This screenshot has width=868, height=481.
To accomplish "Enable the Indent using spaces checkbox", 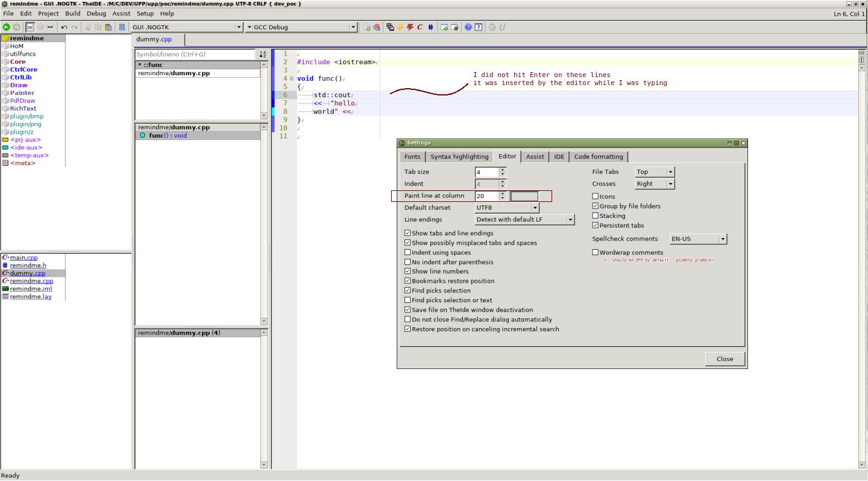I will coord(408,253).
